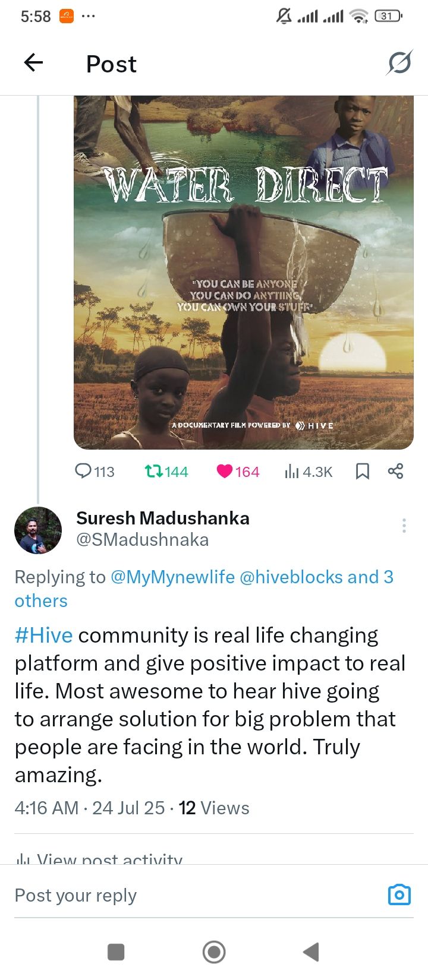Viewport: 428px width, 980px height.
Task: Tap Android home navigation button
Action: point(214,951)
